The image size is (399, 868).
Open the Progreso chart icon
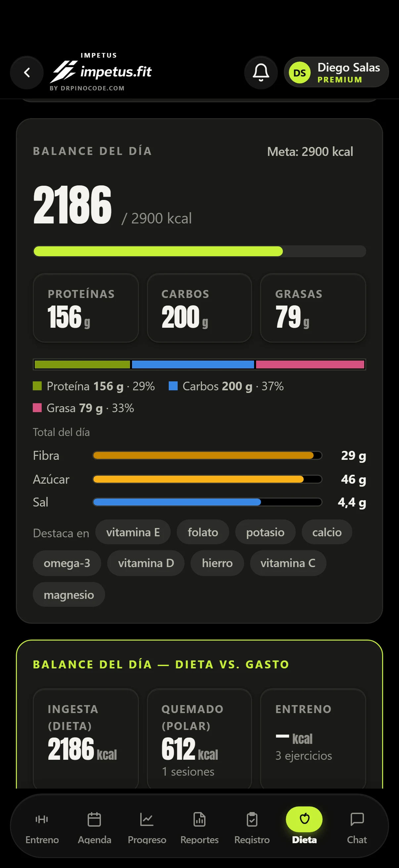pyautogui.click(x=147, y=819)
